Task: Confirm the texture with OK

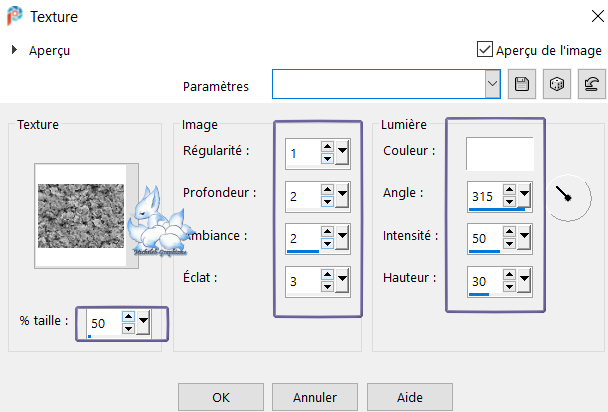Action: 221,397
